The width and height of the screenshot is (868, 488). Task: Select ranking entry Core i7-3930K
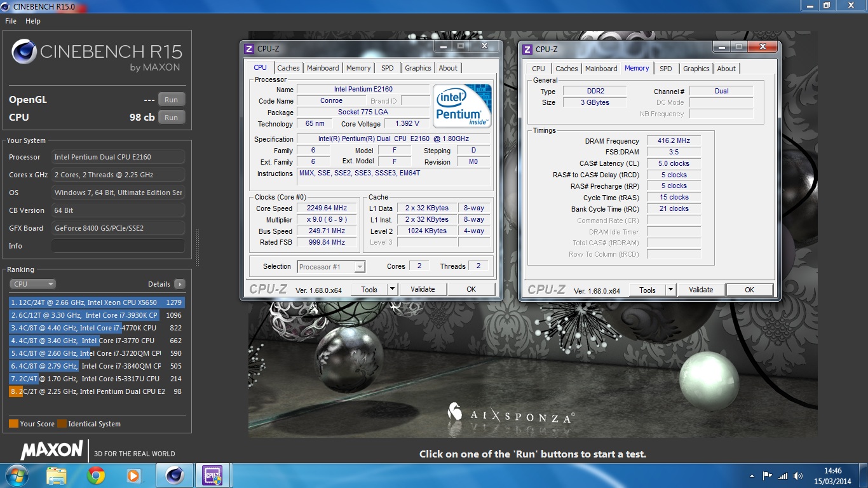97,315
